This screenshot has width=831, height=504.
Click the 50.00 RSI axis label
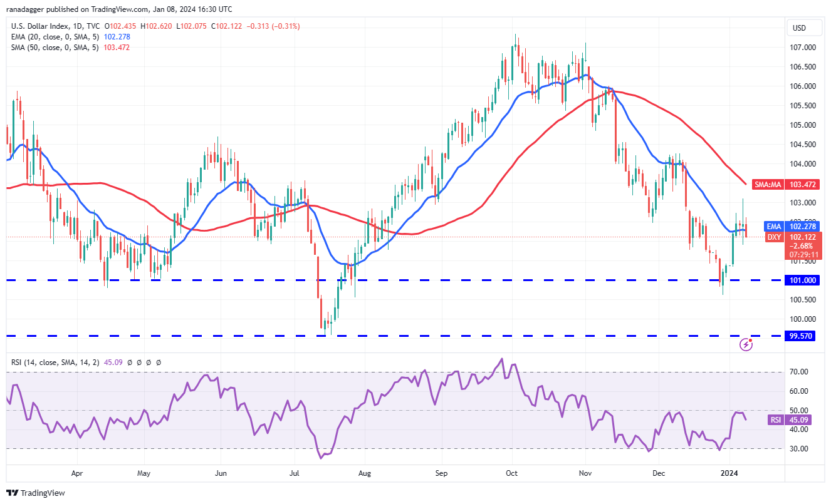[x=800, y=411]
